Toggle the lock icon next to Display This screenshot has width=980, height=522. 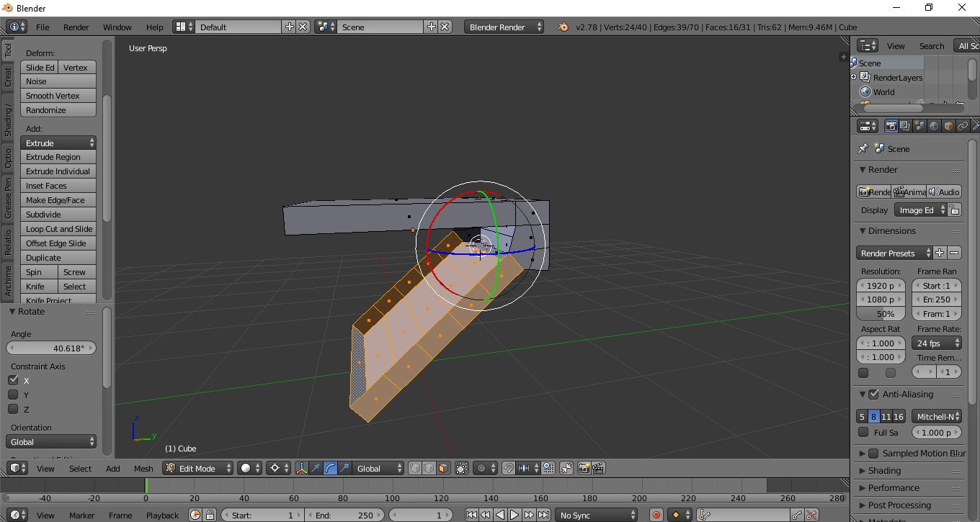tap(954, 210)
